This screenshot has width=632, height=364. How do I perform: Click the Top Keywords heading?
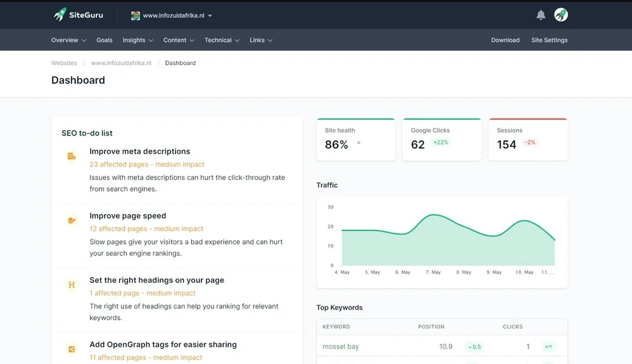click(x=339, y=307)
